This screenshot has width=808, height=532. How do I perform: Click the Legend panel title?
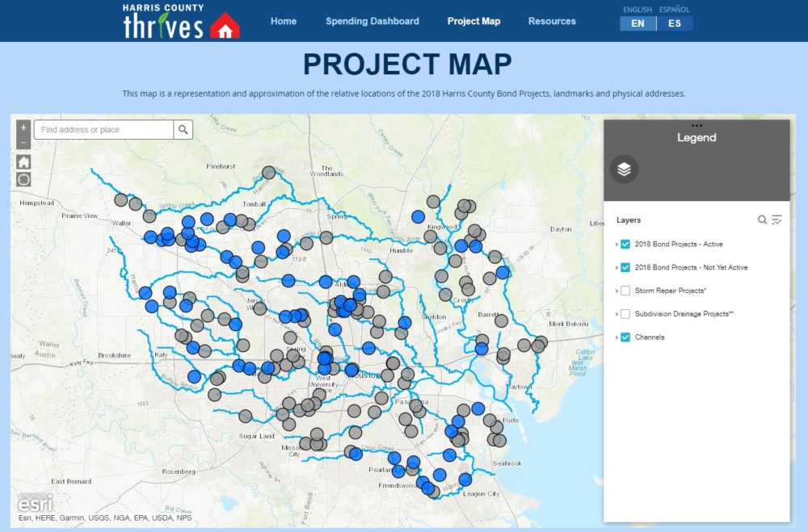tap(696, 137)
